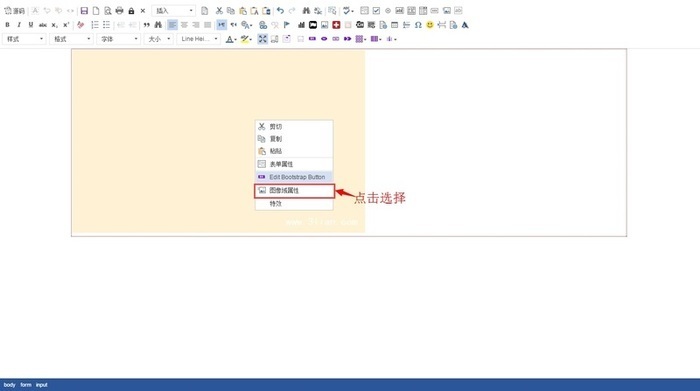Open the 样式 styles dropdown

pos(24,39)
